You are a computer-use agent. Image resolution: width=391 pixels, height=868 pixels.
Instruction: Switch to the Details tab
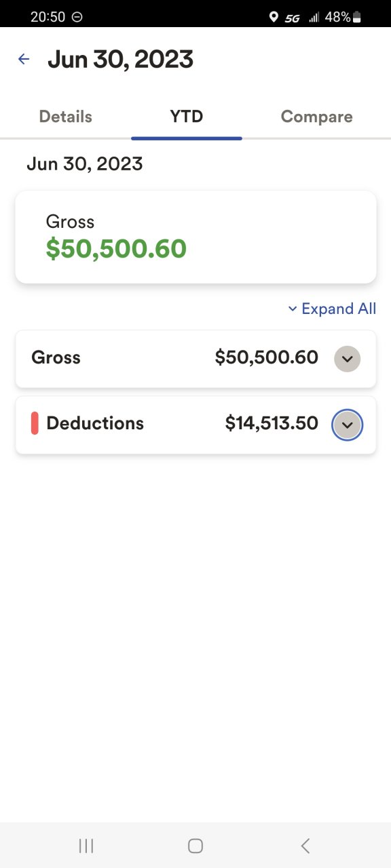(66, 117)
